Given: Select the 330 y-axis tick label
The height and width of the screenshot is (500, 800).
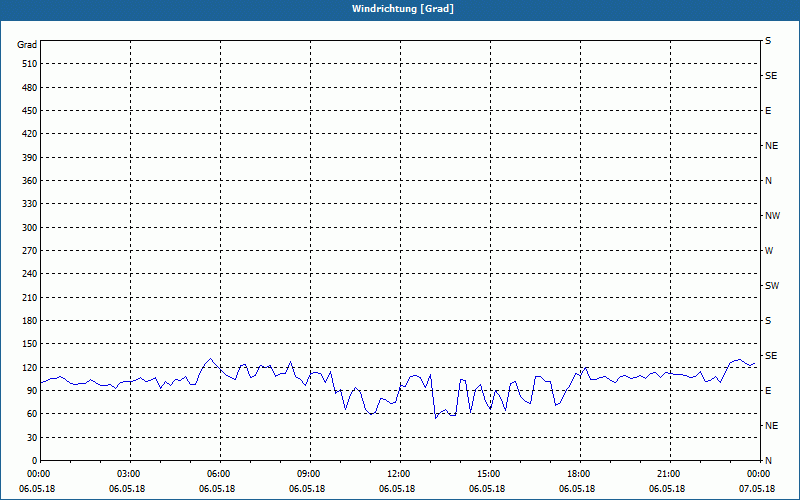Looking at the screenshot, I should tap(30, 204).
